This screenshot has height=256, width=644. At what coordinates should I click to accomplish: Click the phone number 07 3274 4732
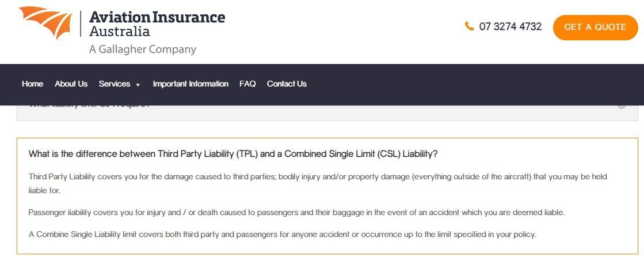pyautogui.click(x=510, y=27)
